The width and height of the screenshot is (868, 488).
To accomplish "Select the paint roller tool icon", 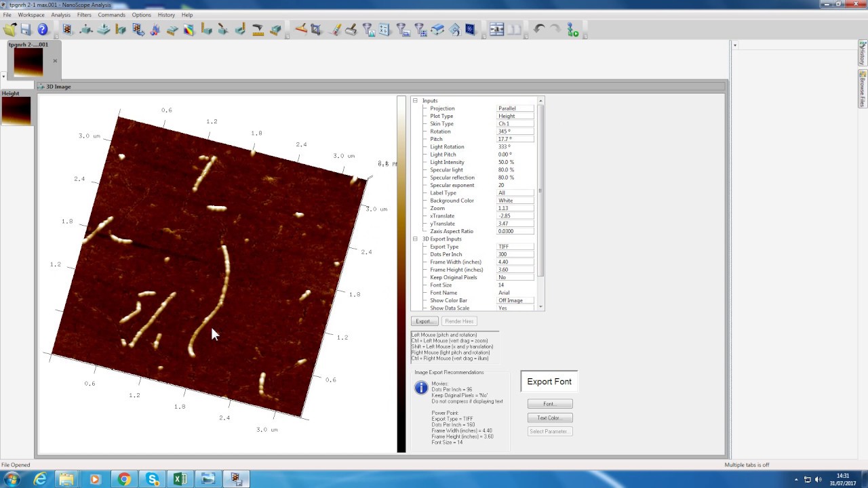I will (351, 29).
